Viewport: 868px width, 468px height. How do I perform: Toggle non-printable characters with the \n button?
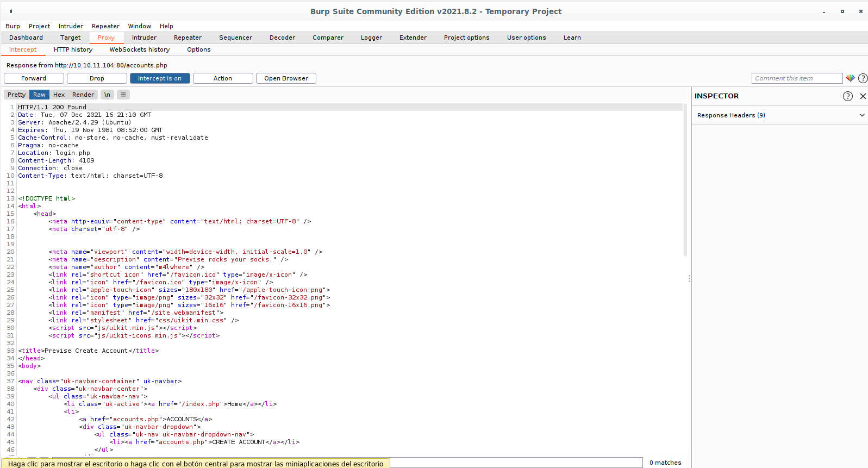pyautogui.click(x=107, y=95)
